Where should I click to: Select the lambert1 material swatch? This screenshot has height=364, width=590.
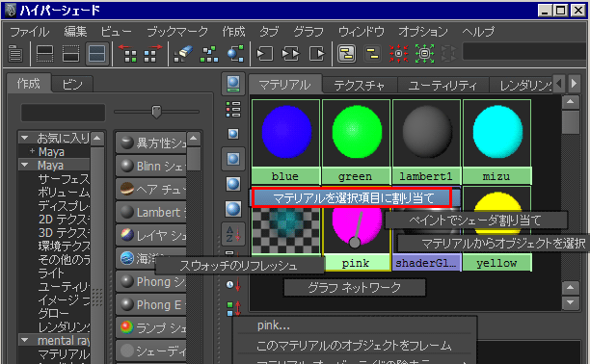(x=426, y=143)
